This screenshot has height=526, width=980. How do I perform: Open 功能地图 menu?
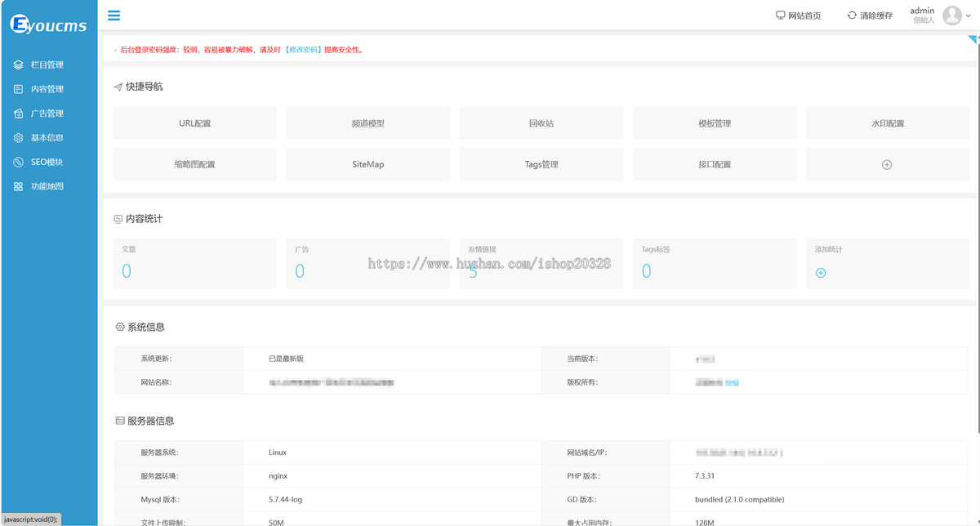pyautogui.click(x=48, y=187)
